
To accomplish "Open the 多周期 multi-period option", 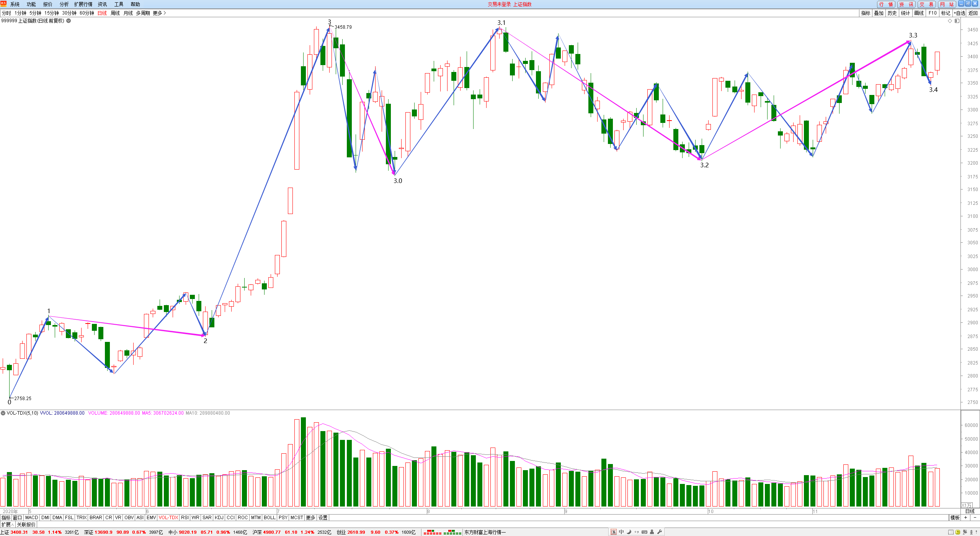I will (x=143, y=13).
